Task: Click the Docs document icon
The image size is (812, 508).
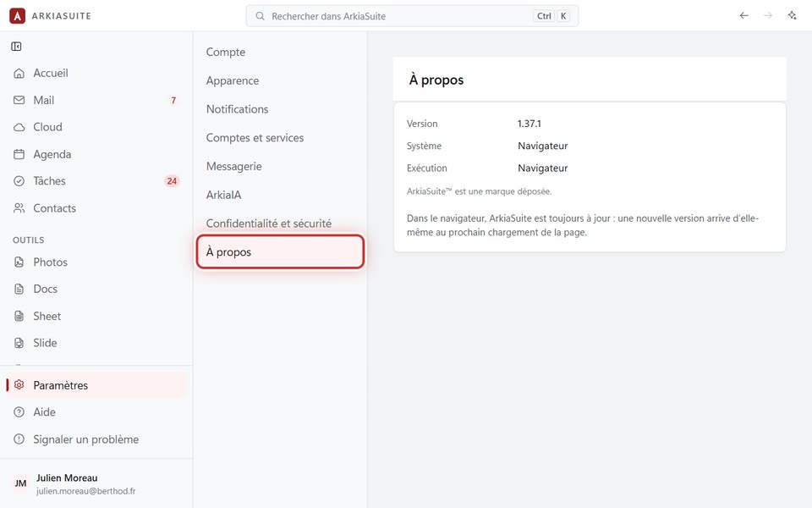Action: click(x=19, y=289)
